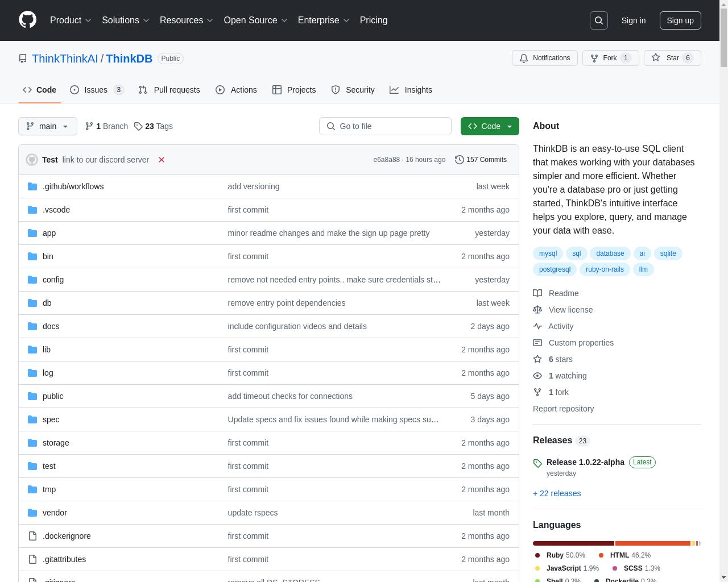Open commit hash e6a8a88
The image size is (728, 582).
pyautogui.click(x=386, y=160)
